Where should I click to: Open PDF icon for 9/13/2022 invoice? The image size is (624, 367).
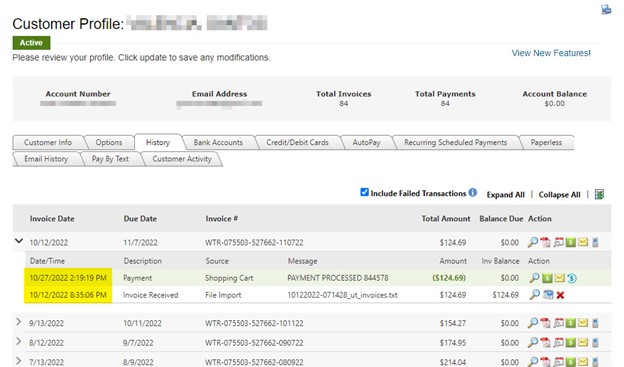click(545, 323)
